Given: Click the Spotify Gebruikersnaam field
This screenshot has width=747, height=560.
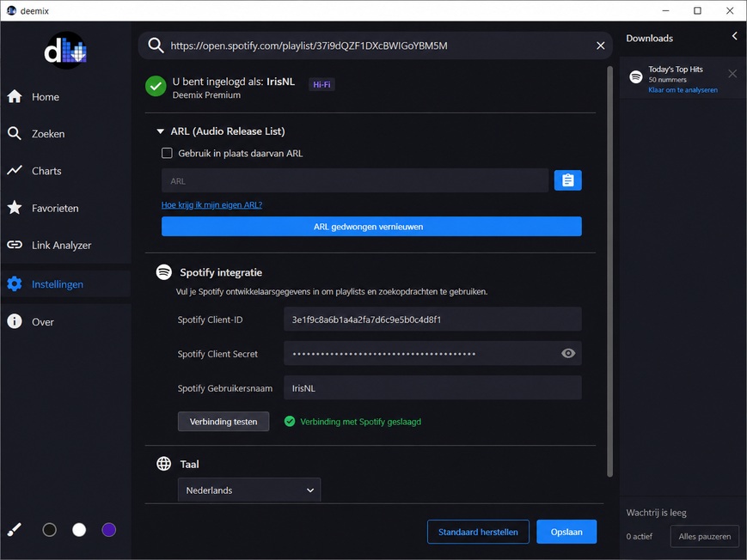Looking at the screenshot, I should (x=432, y=387).
